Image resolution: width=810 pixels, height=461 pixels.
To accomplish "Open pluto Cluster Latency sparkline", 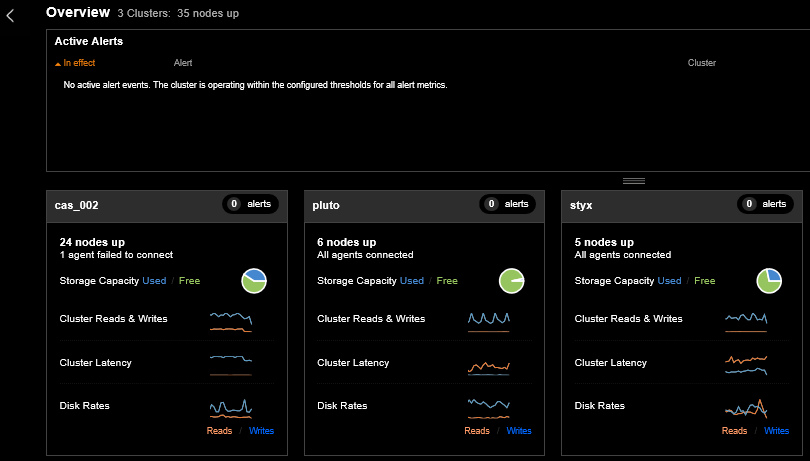I will point(489,367).
